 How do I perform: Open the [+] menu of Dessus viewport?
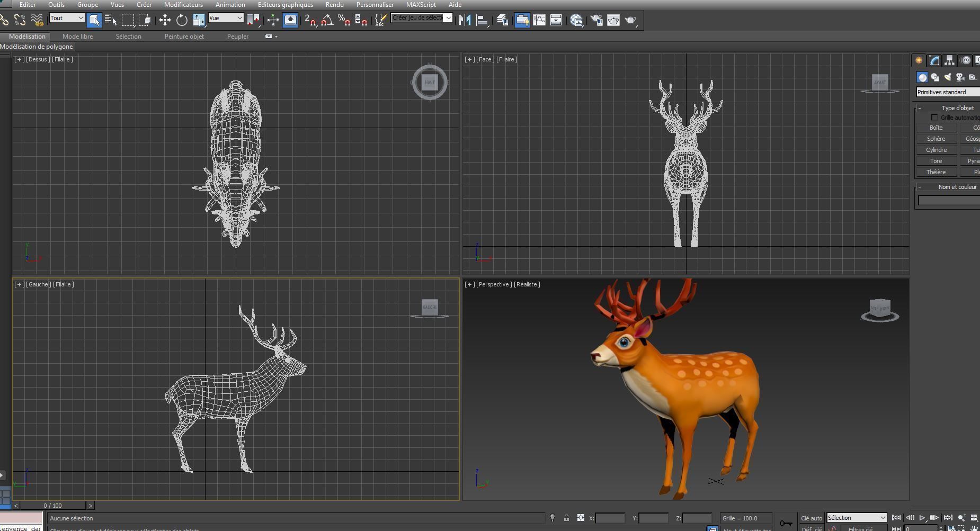click(x=19, y=59)
